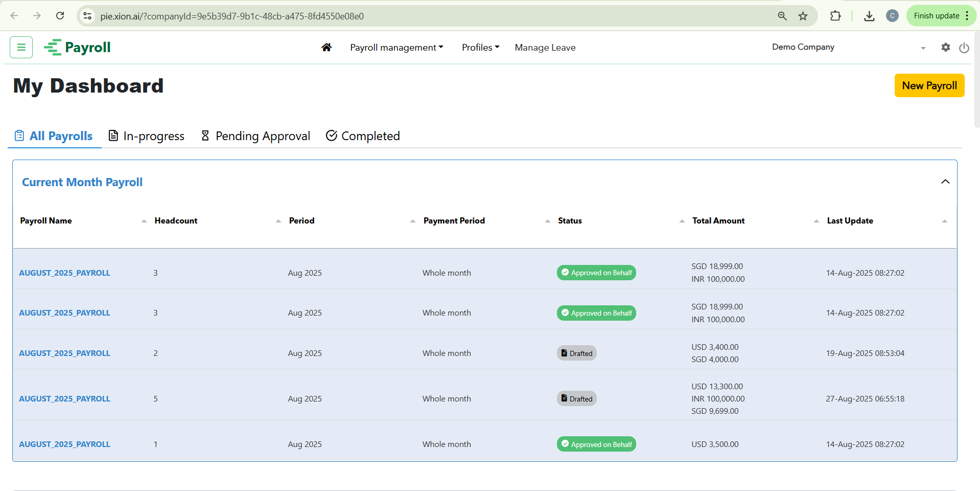Open the Profiles dropdown menu
This screenshot has height=491, width=980.
(480, 48)
